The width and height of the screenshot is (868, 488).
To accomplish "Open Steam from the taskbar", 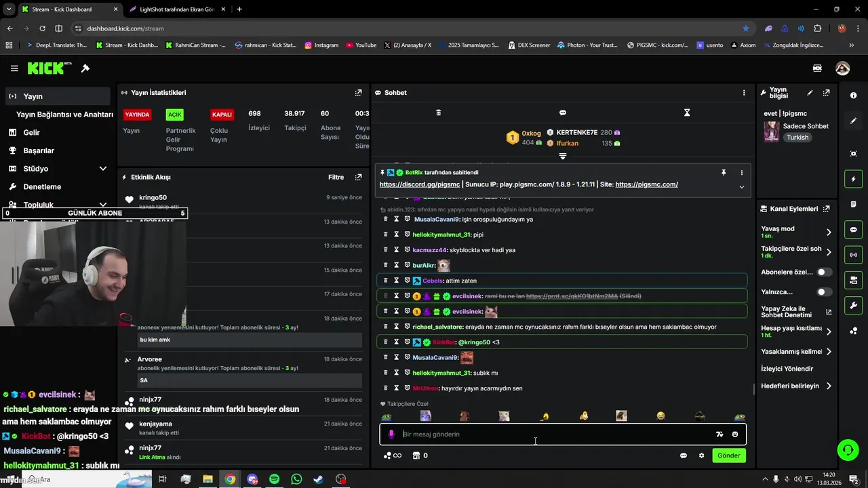I will tap(318, 479).
